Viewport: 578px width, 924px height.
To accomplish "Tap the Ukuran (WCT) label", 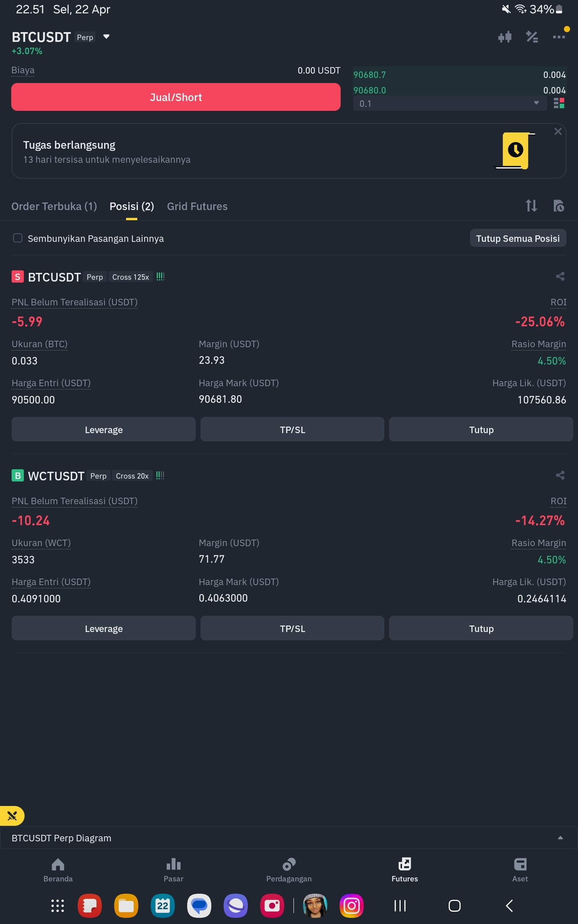I will (41, 543).
